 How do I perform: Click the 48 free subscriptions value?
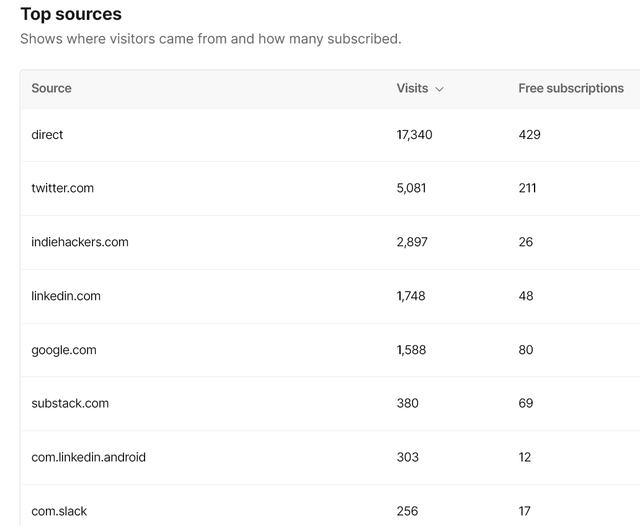(x=526, y=296)
